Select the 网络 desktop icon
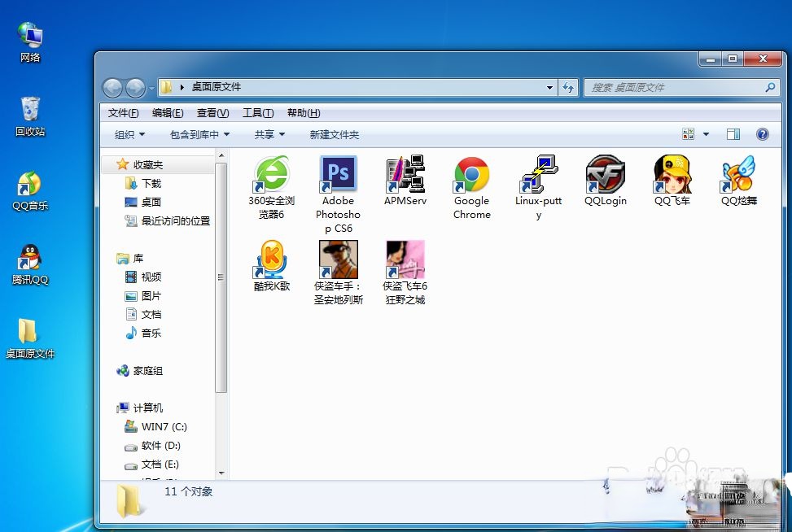 pos(30,42)
